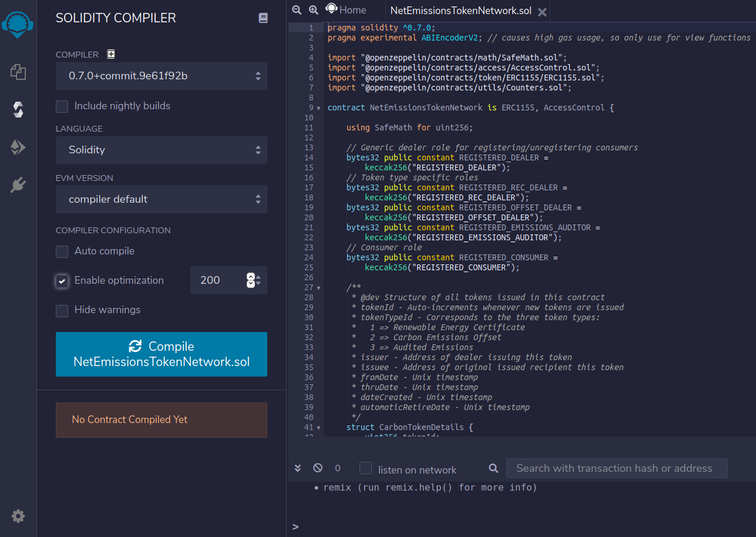Uncheck Enable optimization checkbox
This screenshot has height=537, width=756.
(62, 281)
